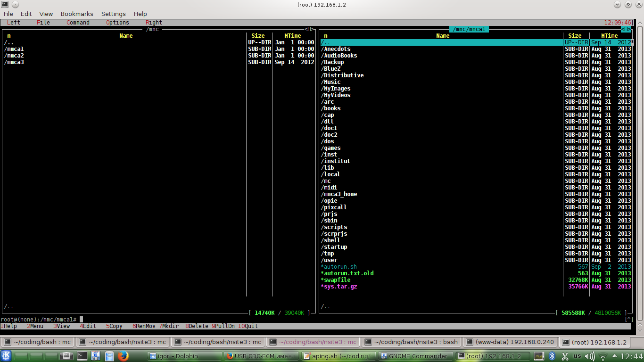Click the 'n' sort indicator in right panel
The width and height of the screenshot is (644, 362).
click(325, 36)
